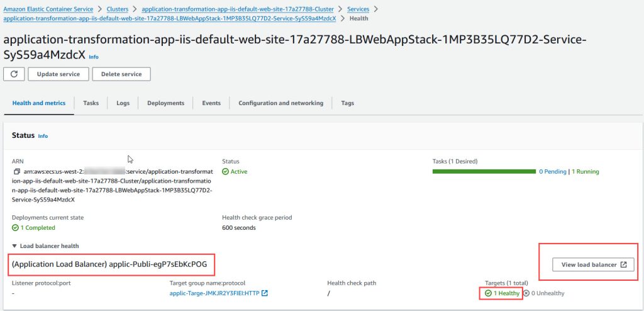
Task: Select the Events tab
Action: point(211,103)
